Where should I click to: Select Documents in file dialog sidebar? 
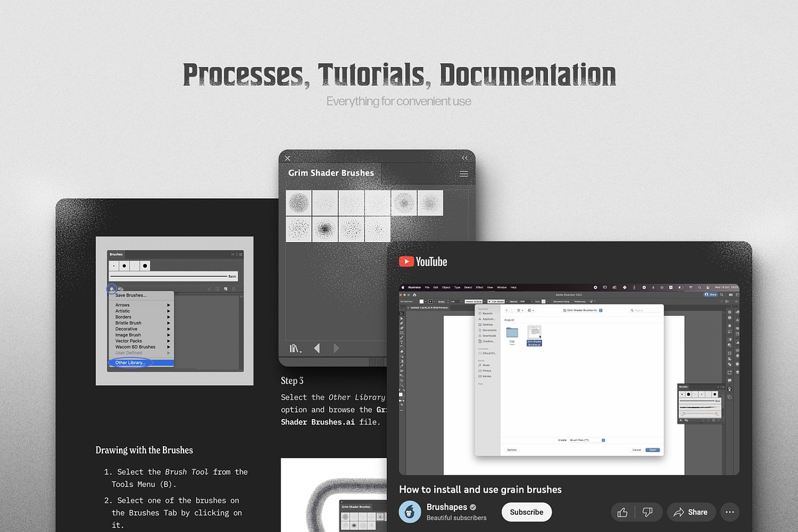click(489, 330)
